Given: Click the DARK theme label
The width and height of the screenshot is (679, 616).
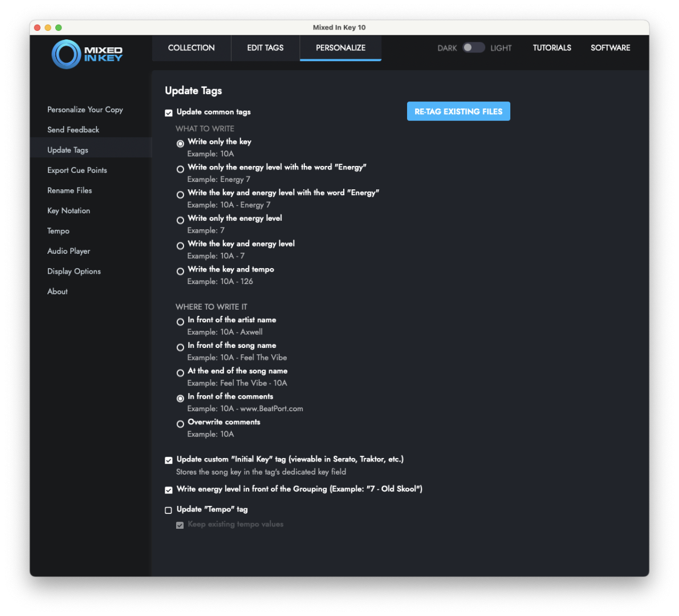Looking at the screenshot, I should [447, 48].
